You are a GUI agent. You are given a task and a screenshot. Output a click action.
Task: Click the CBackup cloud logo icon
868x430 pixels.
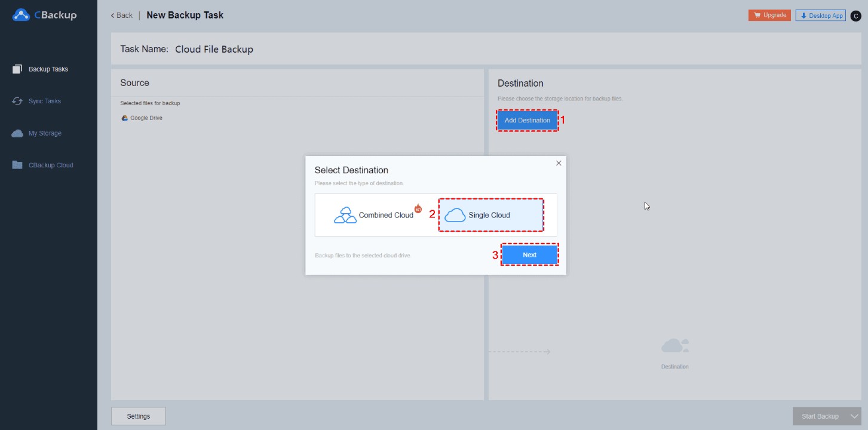[22, 15]
